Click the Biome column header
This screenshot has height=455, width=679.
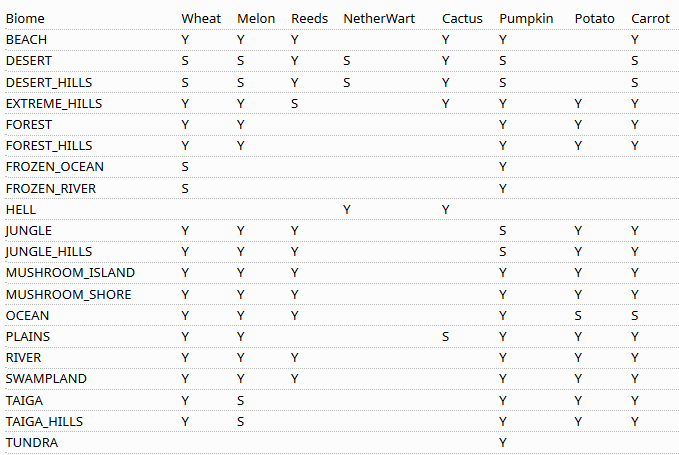pos(25,18)
